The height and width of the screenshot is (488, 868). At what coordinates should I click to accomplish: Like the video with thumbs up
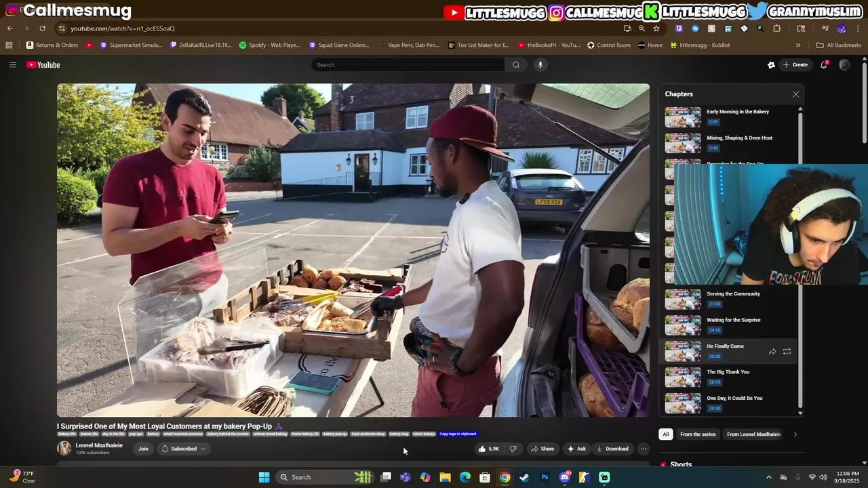pyautogui.click(x=490, y=449)
